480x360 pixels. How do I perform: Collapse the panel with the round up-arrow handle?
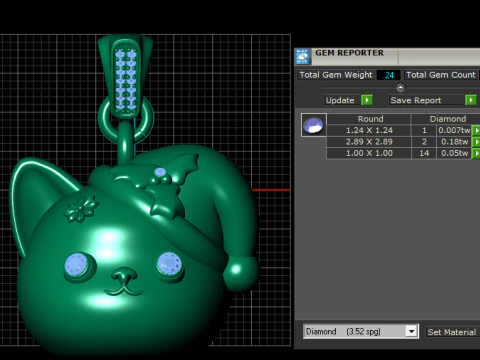click(x=400, y=88)
